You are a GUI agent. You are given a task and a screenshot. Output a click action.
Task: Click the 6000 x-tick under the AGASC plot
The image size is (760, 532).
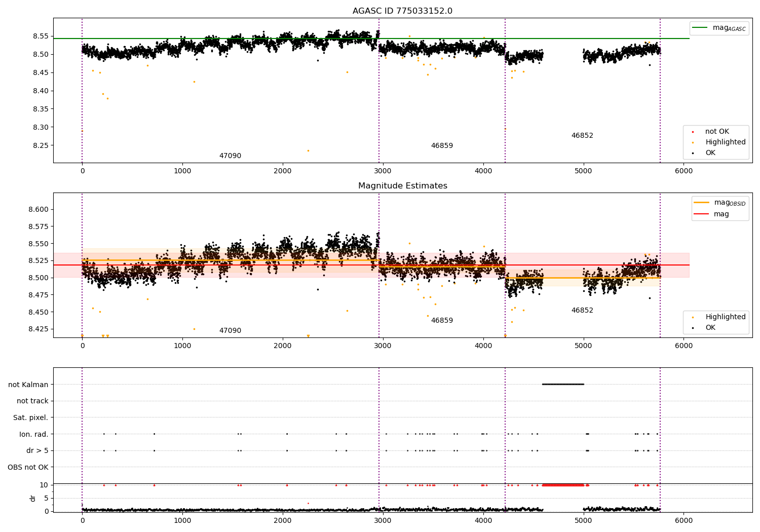[x=683, y=171]
